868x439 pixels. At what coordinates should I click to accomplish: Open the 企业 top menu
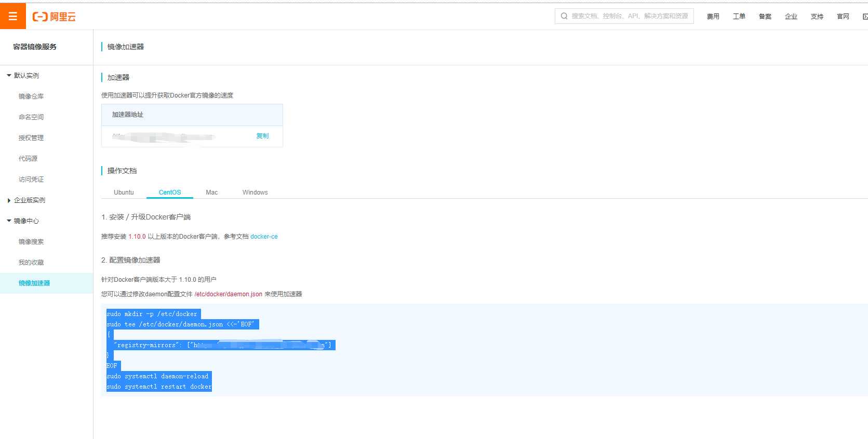click(791, 17)
